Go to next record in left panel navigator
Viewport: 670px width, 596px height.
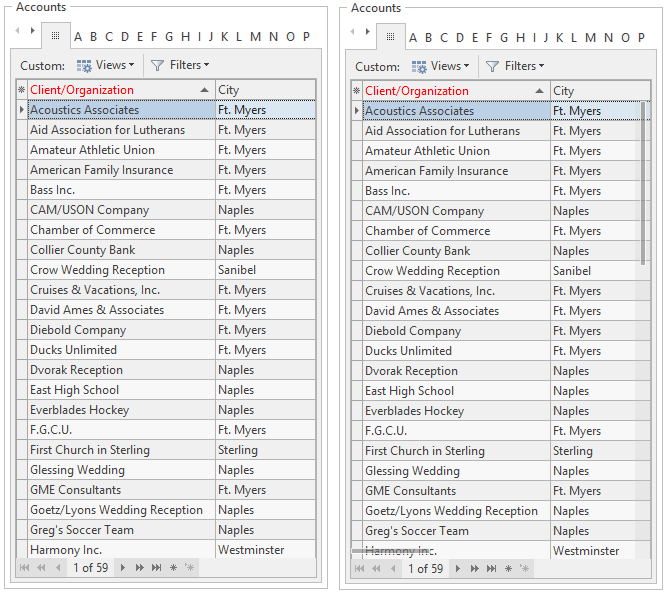point(123,568)
